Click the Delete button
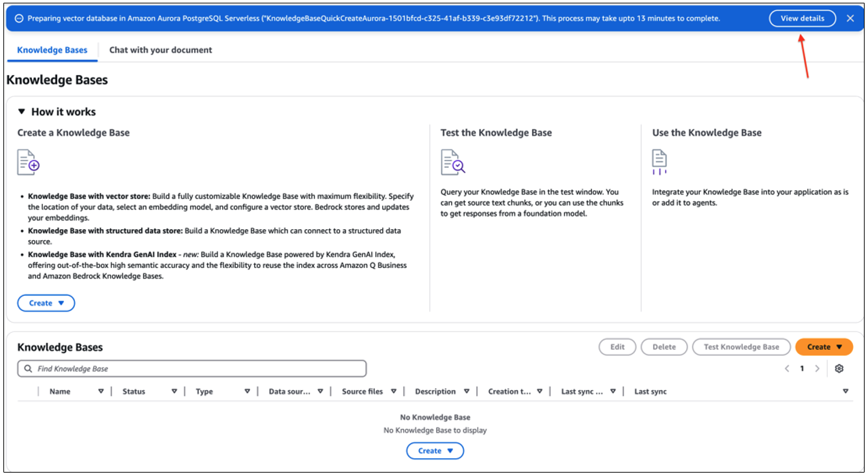 coord(664,346)
